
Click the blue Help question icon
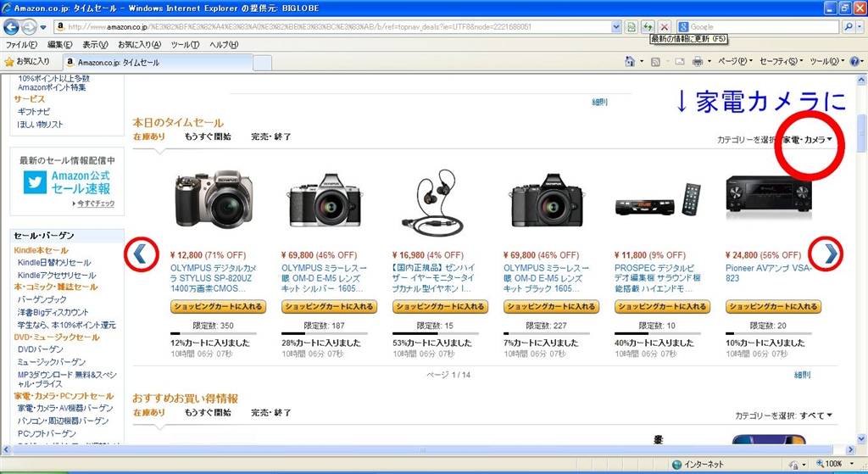coord(854,61)
